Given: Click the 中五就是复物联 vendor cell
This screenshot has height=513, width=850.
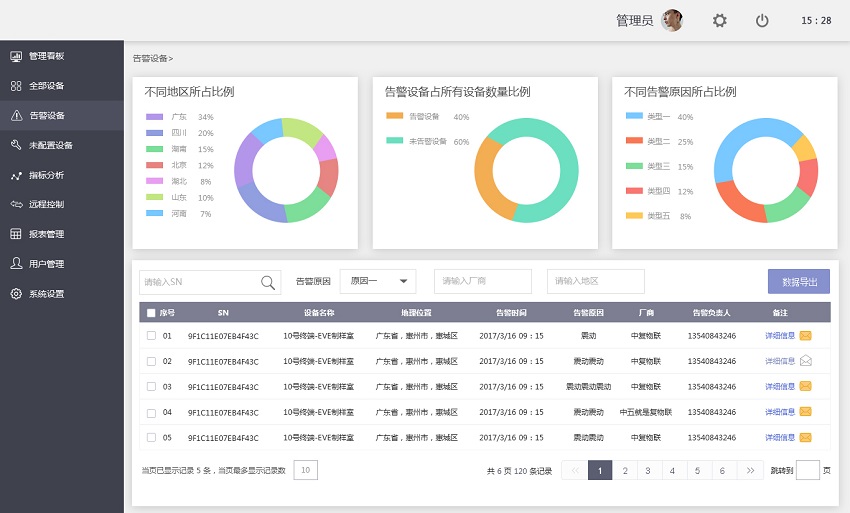Looking at the screenshot, I should point(646,413).
